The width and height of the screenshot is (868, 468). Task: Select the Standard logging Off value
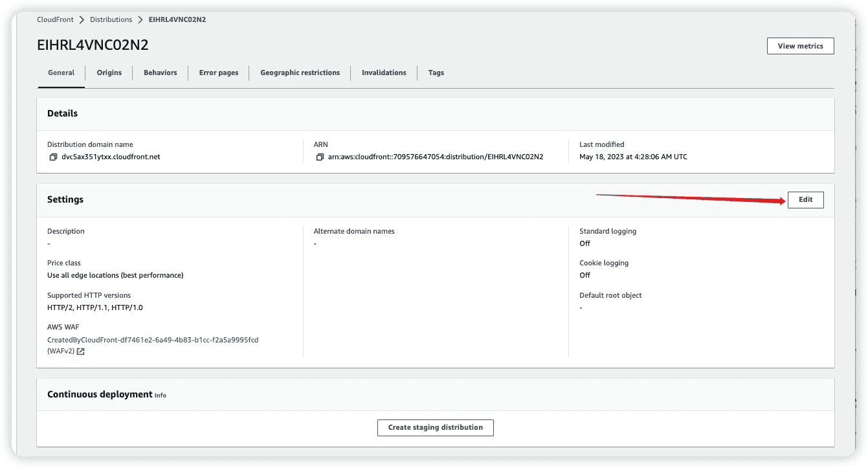point(585,243)
